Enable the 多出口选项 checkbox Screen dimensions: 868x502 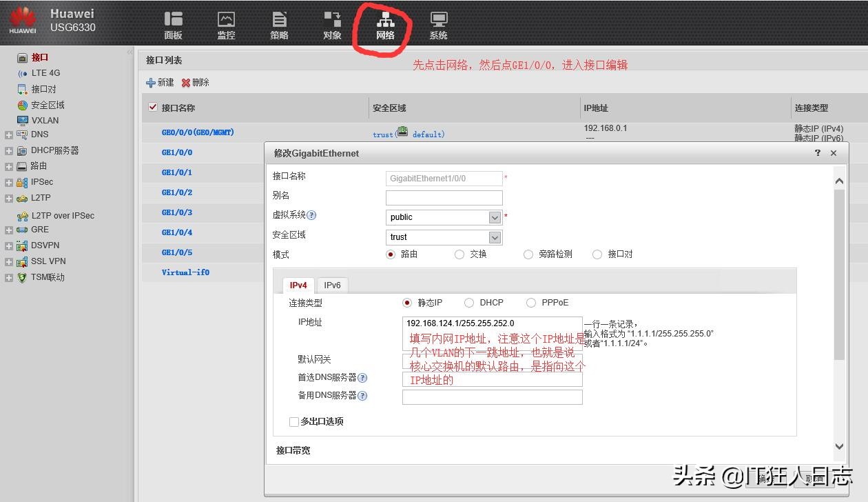pyautogui.click(x=293, y=421)
